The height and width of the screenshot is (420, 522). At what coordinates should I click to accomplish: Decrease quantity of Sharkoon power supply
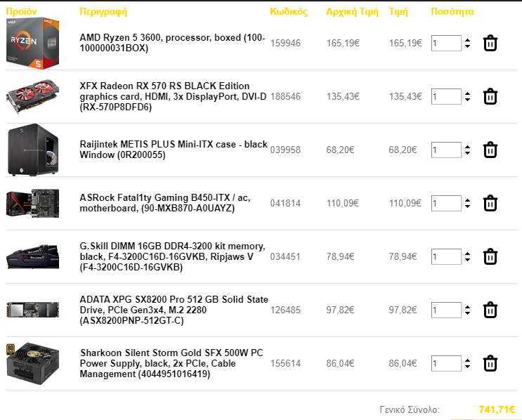[x=468, y=367]
